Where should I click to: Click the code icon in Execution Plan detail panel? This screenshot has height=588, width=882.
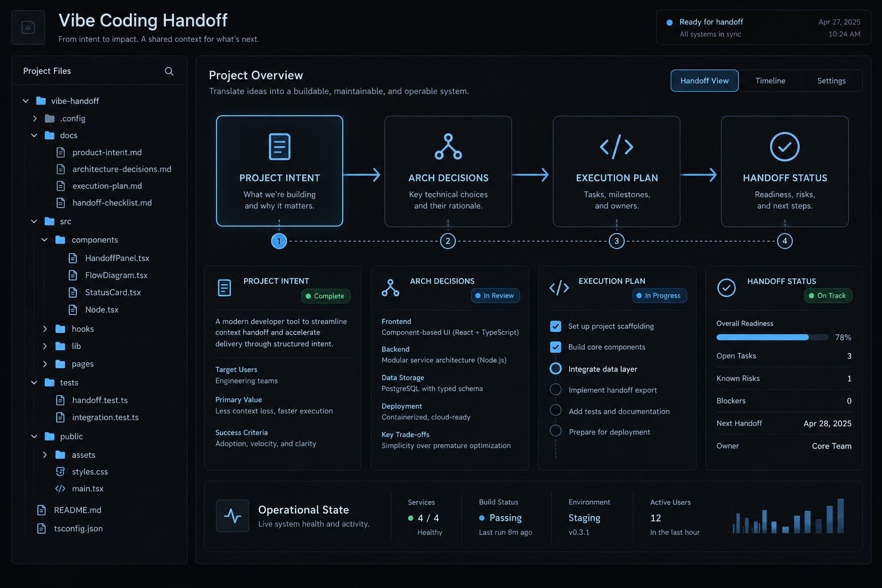559,288
